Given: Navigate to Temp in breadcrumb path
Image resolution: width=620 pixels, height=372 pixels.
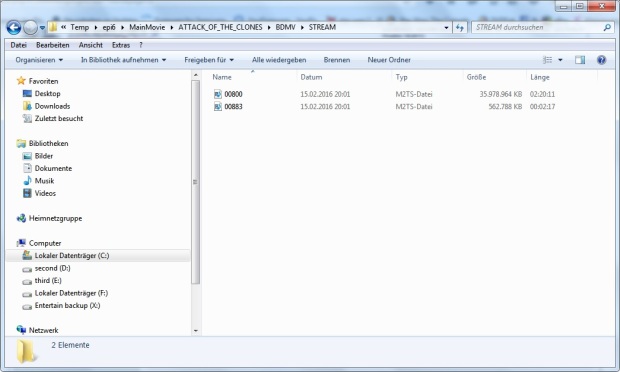Looking at the screenshot, I should click(x=79, y=27).
